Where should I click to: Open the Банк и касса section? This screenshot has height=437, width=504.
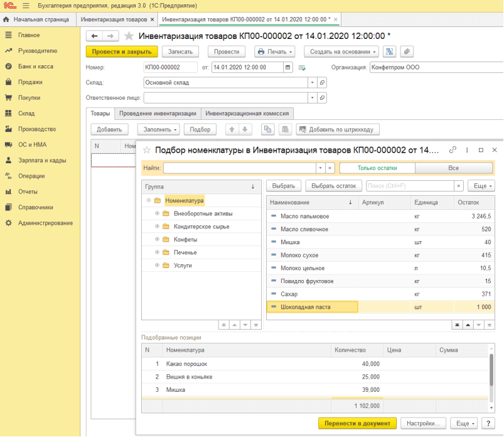click(36, 67)
